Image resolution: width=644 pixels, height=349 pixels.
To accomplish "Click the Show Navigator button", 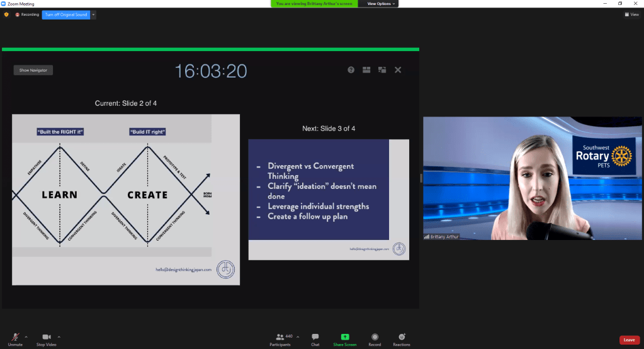I will tap(33, 71).
